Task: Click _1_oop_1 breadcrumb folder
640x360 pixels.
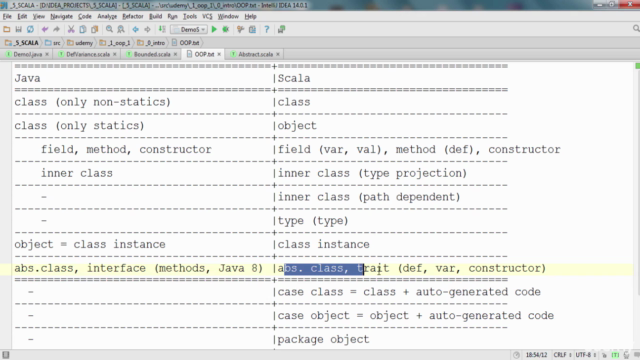Action: click(x=115, y=42)
